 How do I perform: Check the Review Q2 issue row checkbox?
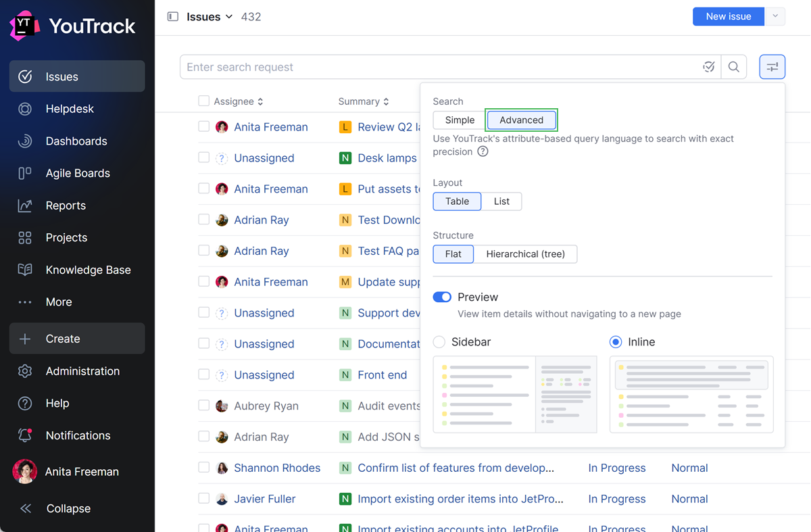[x=203, y=126]
